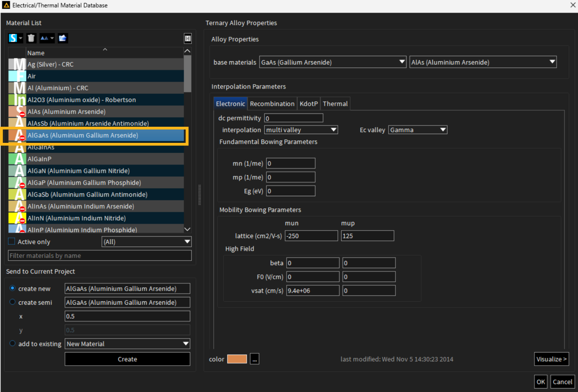This screenshot has height=392, width=578.
Task: Click the beta mun input field
Action: coord(313,263)
